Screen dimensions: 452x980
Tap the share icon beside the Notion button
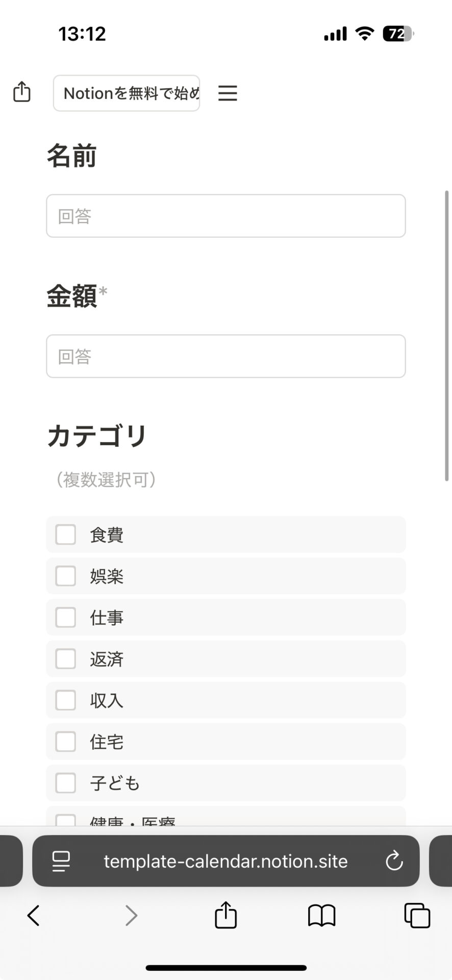pos(22,92)
